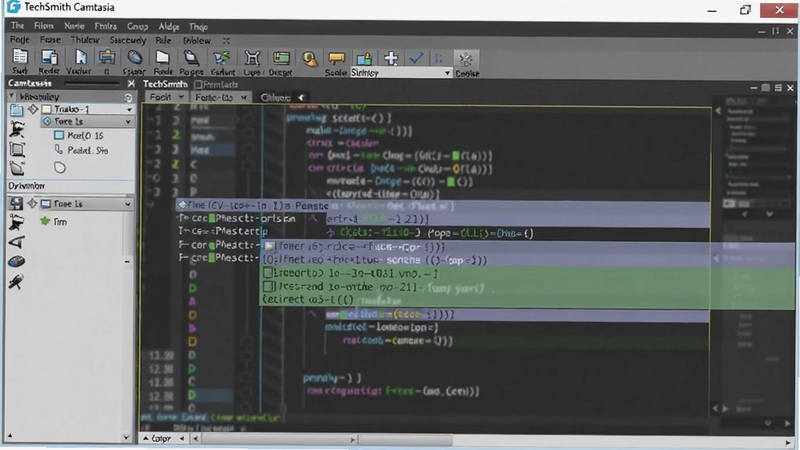Click the diamond icon beside the Trabo-1 dropdown

click(x=33, y=109)
